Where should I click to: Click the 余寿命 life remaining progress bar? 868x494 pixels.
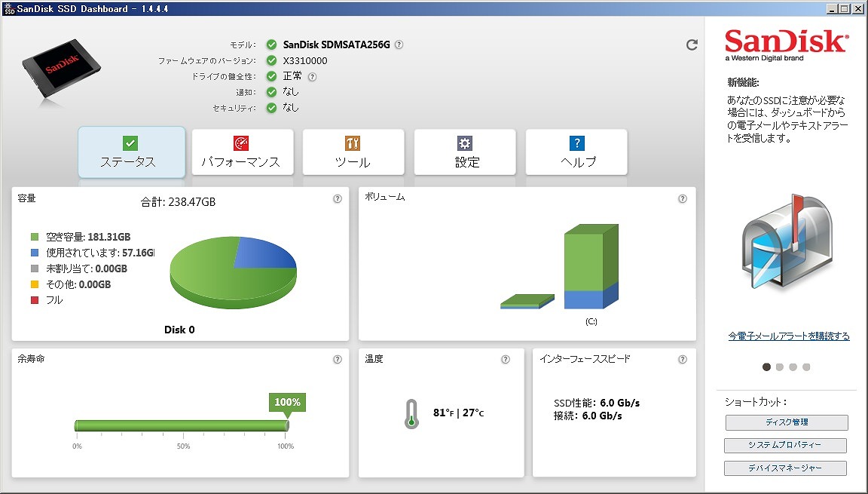tap(182, 425)
